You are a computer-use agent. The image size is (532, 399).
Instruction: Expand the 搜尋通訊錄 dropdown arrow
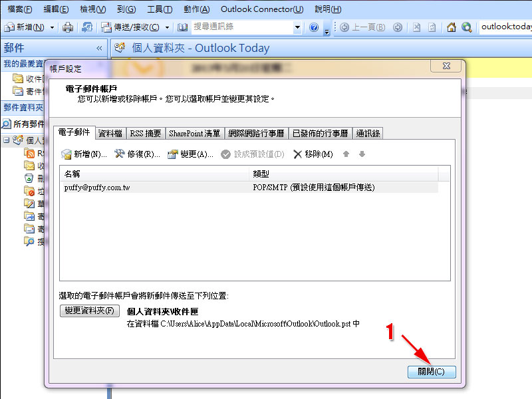(x=297, y=27)
